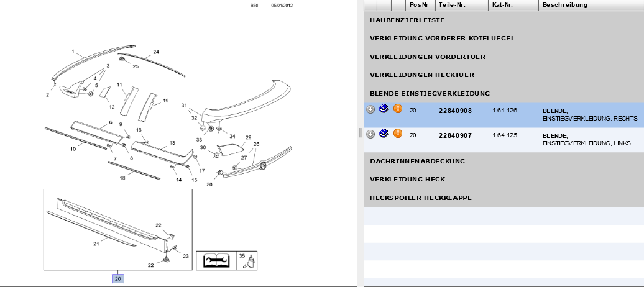Viewport: 644px width, 287px height.
Task: Open VERKLEIDUNG VORDERER KOTFLUEGEL section
Action: tap(442, 39)
